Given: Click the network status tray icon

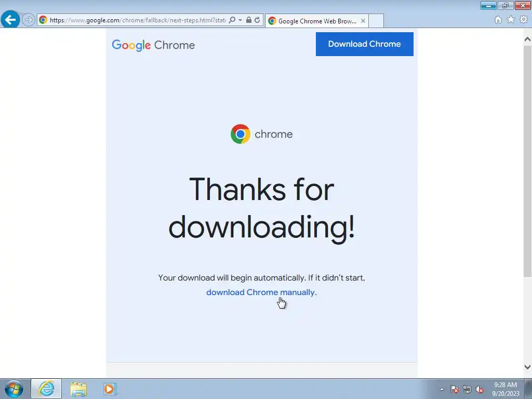Looking at the screenshot, I should coord(467,389).
